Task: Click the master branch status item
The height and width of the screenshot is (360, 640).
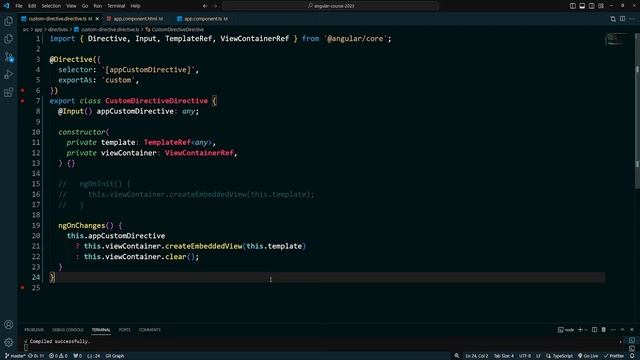Action: tap(15, 356)
